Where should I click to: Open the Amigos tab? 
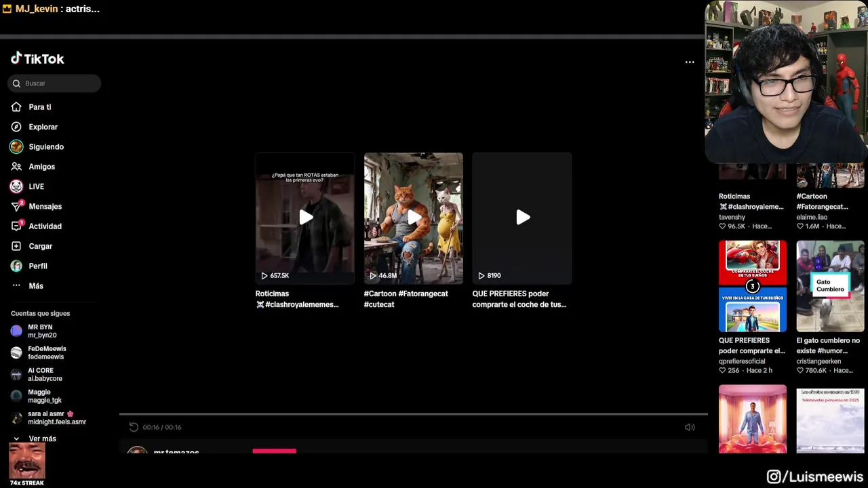pos(42,167)
